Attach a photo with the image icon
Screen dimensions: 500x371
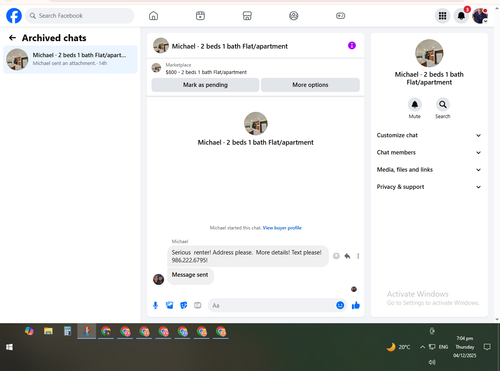point(170,305)
